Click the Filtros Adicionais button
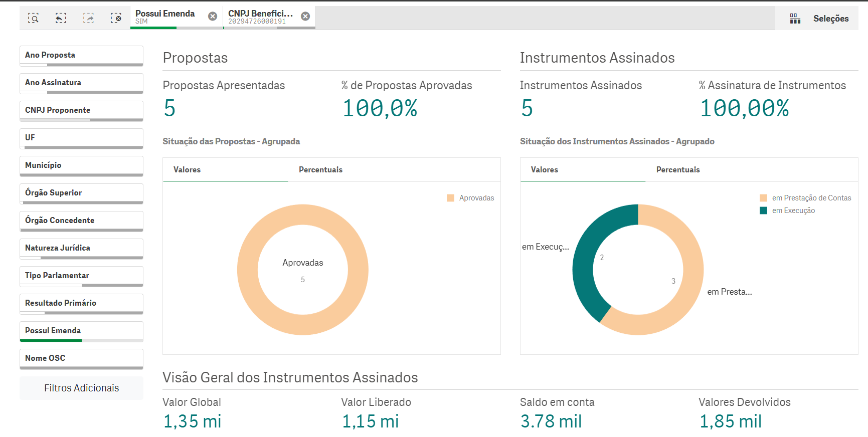 81,388
